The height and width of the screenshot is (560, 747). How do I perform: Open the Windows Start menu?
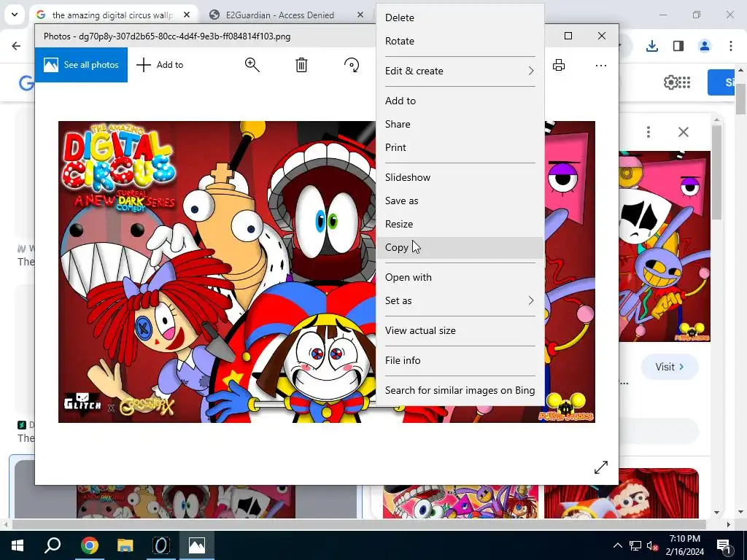coord(18,545)
